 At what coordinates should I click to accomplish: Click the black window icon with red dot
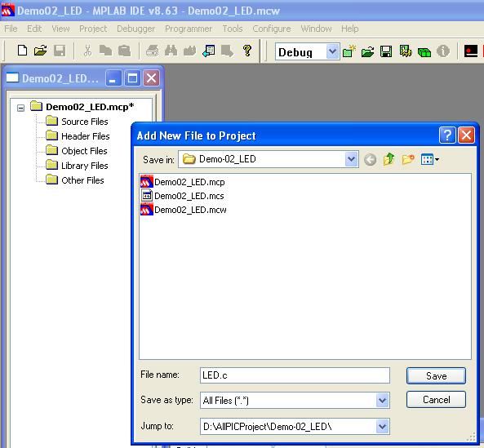tap(471, 51)
